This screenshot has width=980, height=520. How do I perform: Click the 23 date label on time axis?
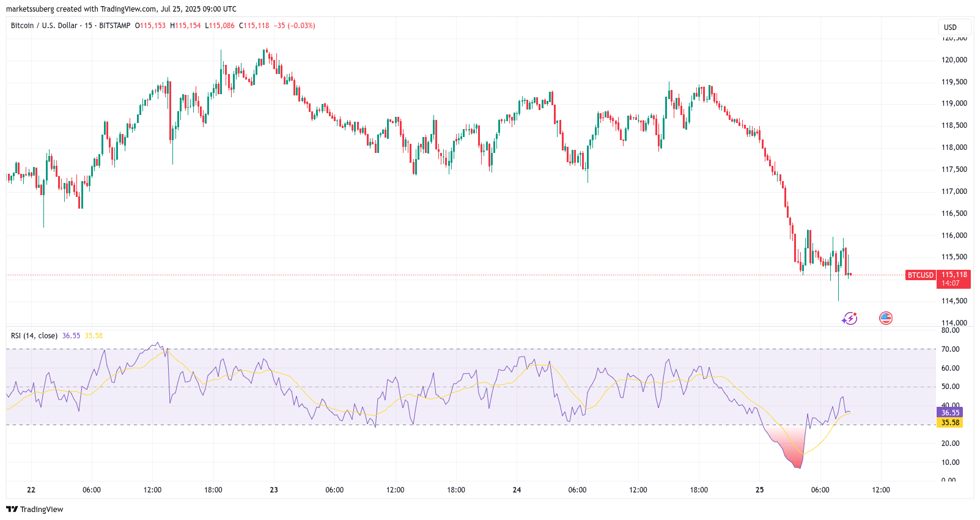[x=274, y=490]
